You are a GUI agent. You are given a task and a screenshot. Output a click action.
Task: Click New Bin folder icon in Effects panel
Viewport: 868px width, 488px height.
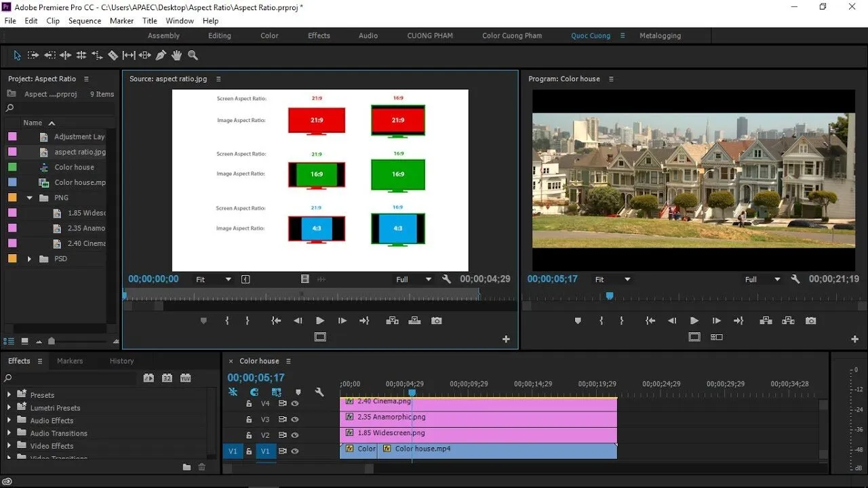tap(186, 467)
